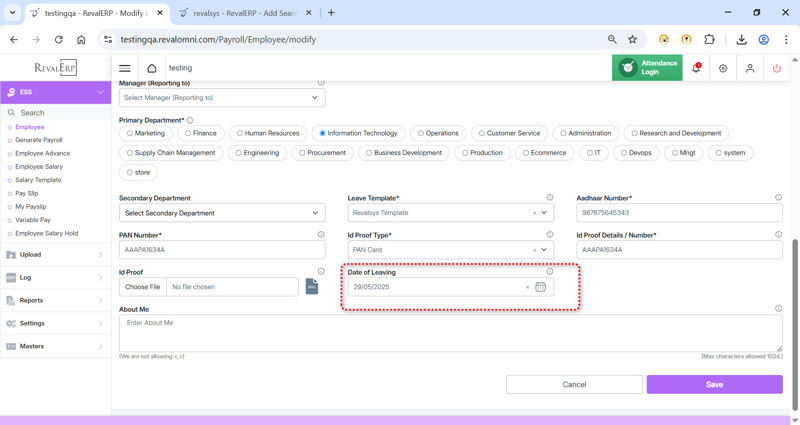Viewport: 800px width, 425px height.
Task: Open the user profile icon
Action: 750,68
